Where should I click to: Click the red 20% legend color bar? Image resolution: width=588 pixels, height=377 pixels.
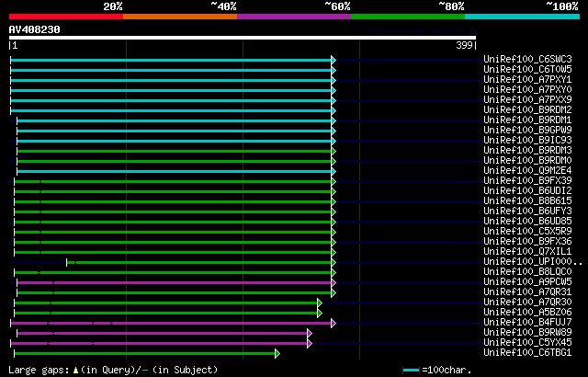(66, 17)
